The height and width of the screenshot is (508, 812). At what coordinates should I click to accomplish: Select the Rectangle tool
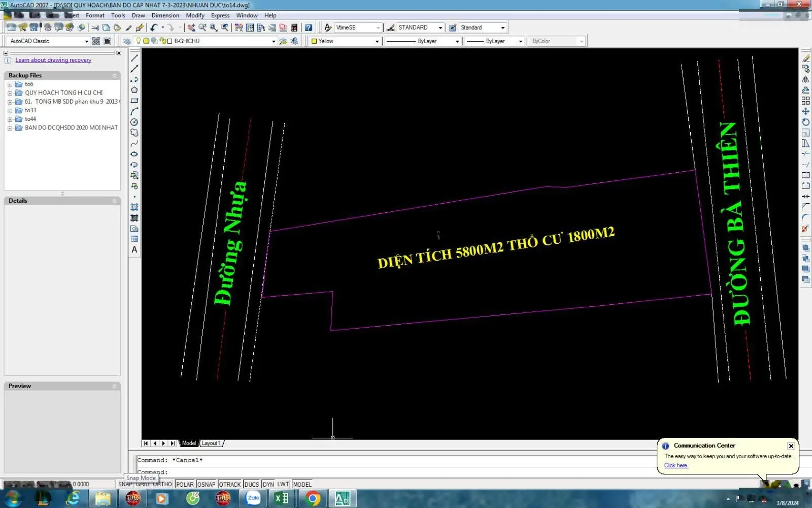[x=134, y=101]
